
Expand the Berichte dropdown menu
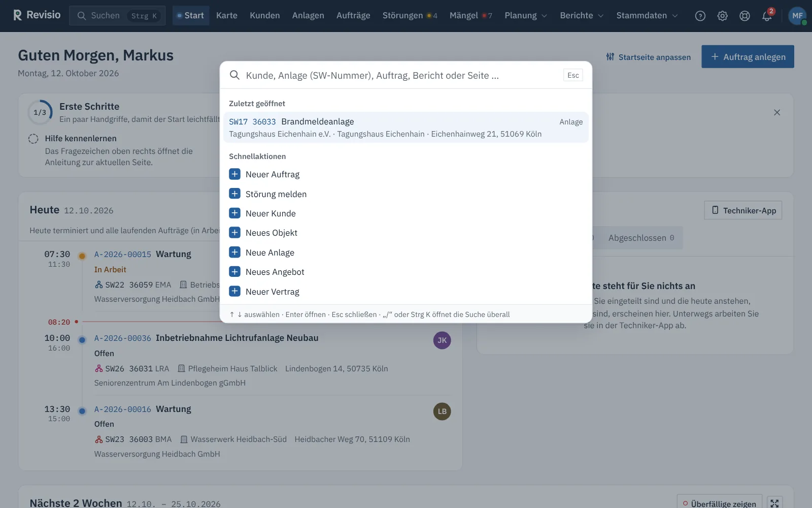pyautogui.click(x=582, y=16)
